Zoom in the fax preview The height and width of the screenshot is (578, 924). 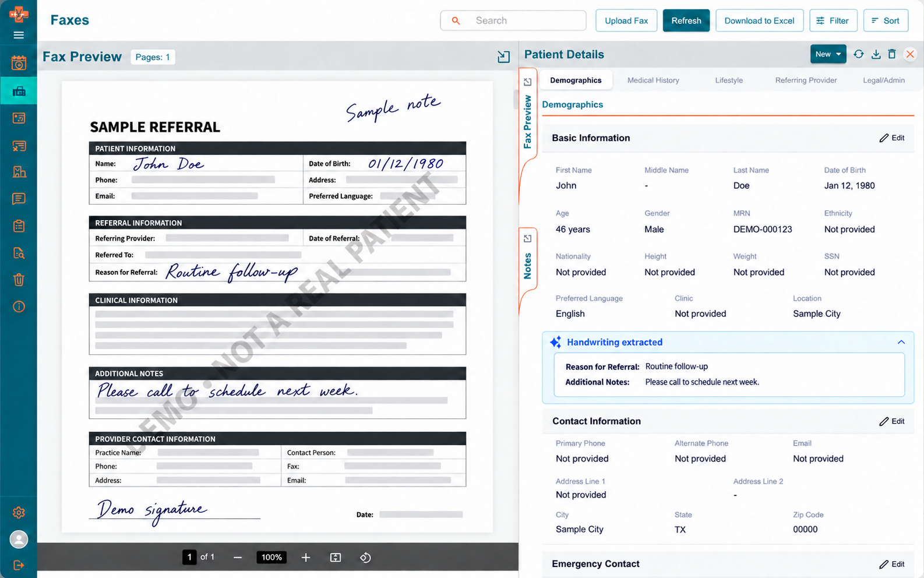(306, 558)
